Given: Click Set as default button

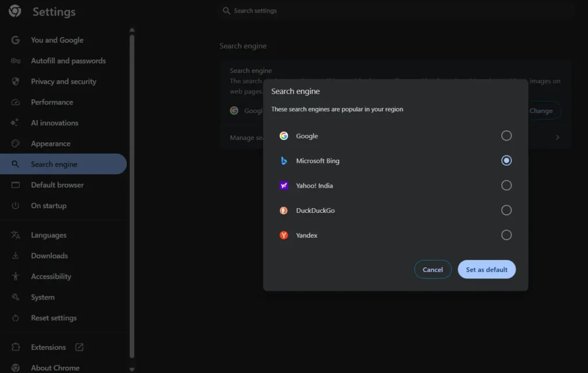Looking at the screenshot, I should click(487, 270).
